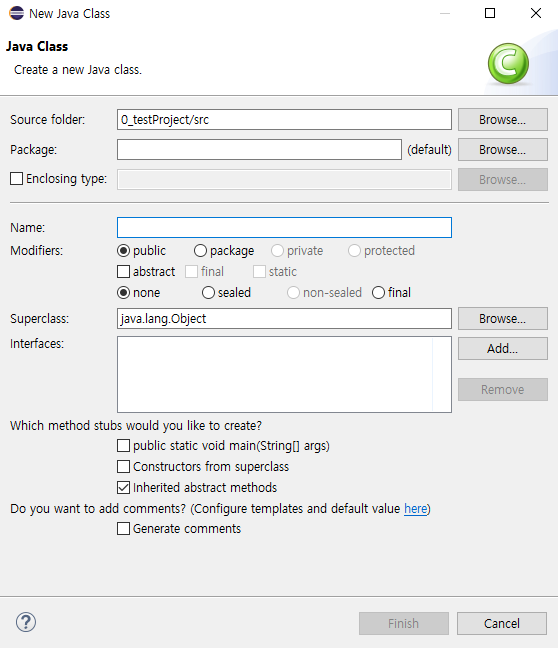Click the help question mark icon
This screenshot has height=648, width=558.
(26, 622)
